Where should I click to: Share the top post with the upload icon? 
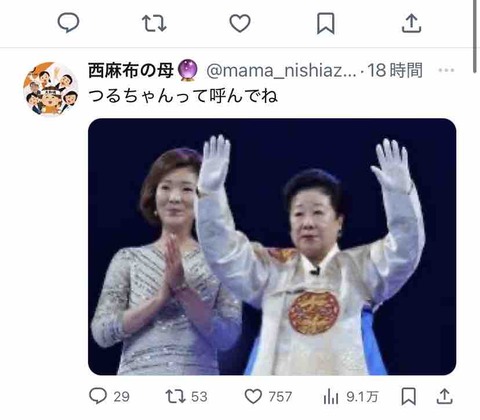(412, 23)
